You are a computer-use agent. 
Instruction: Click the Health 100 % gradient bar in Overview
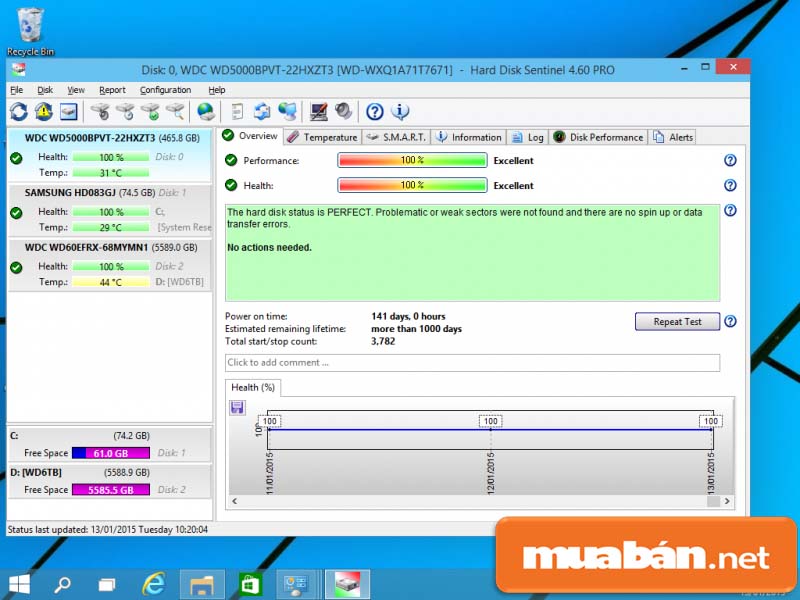pos(412,185)
